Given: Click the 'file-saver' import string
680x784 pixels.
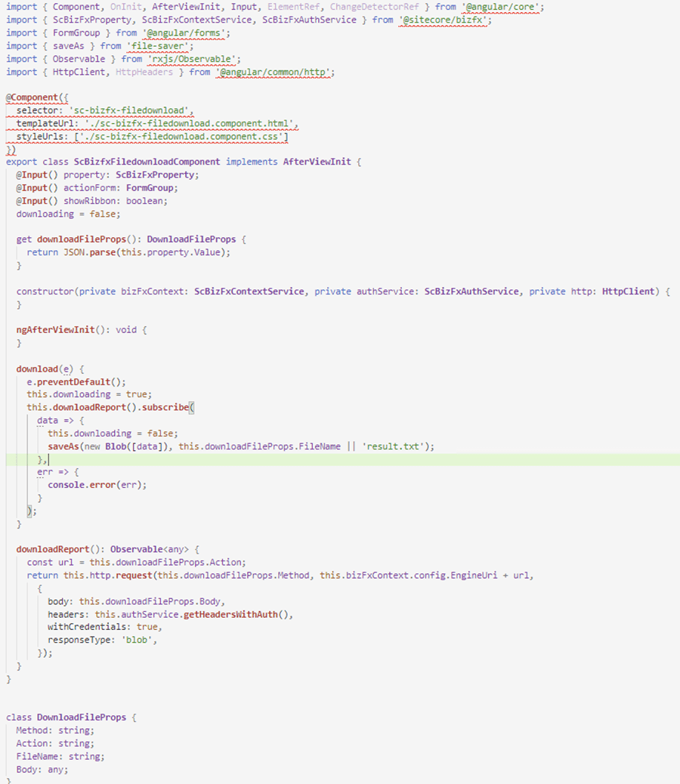Looking at the screenshot, I should click(157, 46).
